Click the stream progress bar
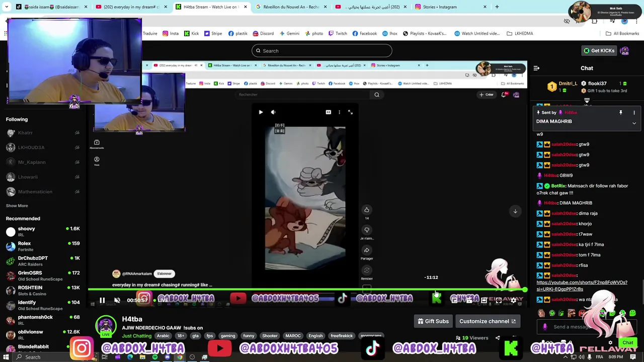This screenshot has height=362, width=644. click(x=307, y=290)
